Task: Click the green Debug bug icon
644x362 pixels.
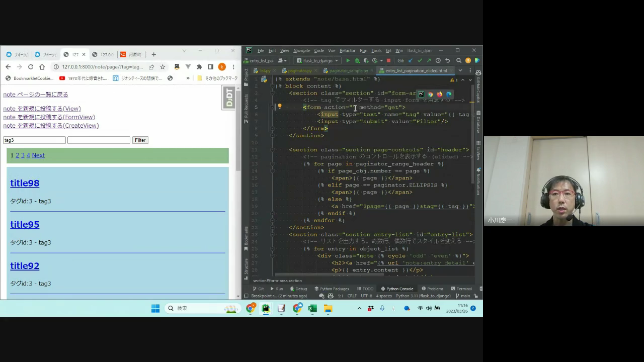Action: click(x=357, y=61)
